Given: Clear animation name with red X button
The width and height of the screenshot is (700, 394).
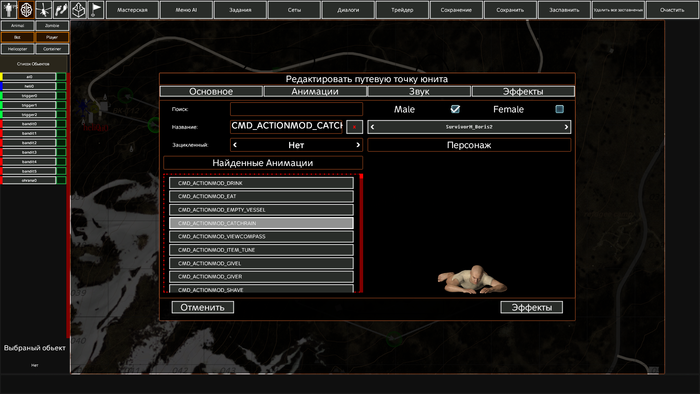Looking at the screenshot, I should 354,127.
